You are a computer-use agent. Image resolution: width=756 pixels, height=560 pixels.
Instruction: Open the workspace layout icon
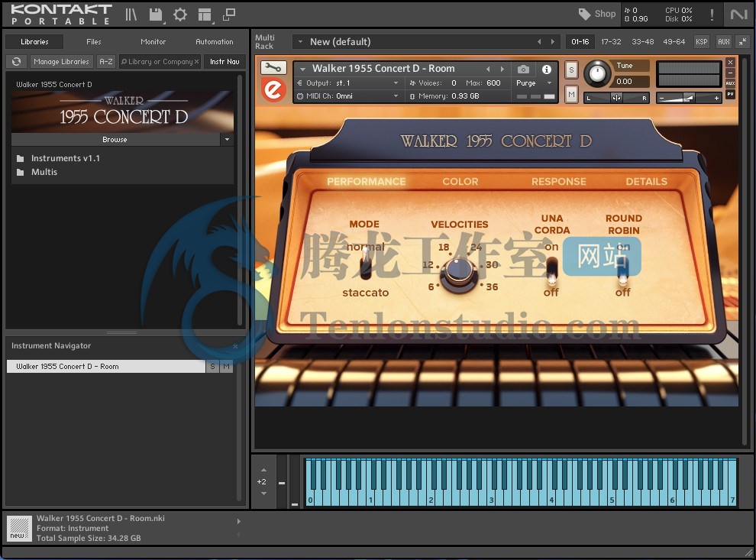point(205,15)
